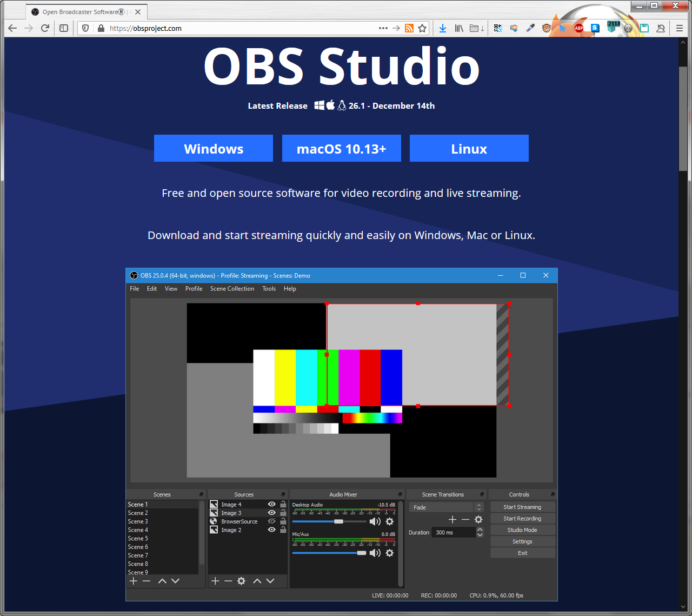The height and width of the screenshot is (616, 692).
Task: Add a scene transition with plus
Action: pos(453,519)
